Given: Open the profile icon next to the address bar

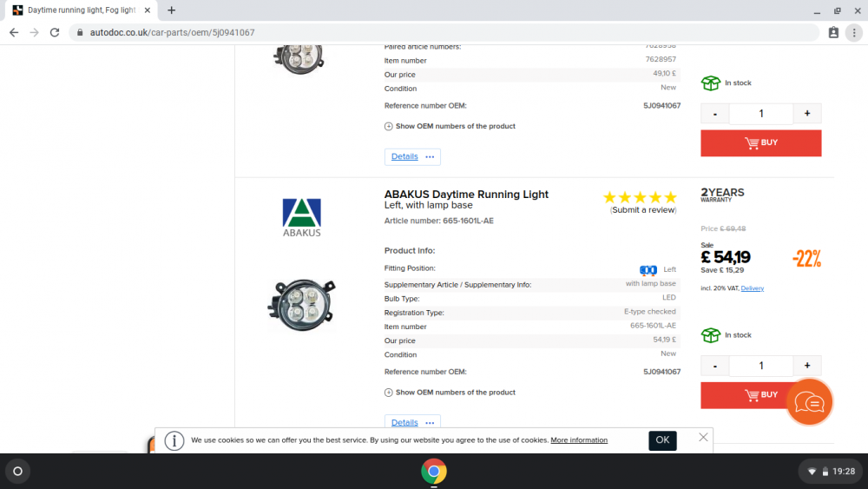Looking at the screenshot, I should [x=833, y=33].
